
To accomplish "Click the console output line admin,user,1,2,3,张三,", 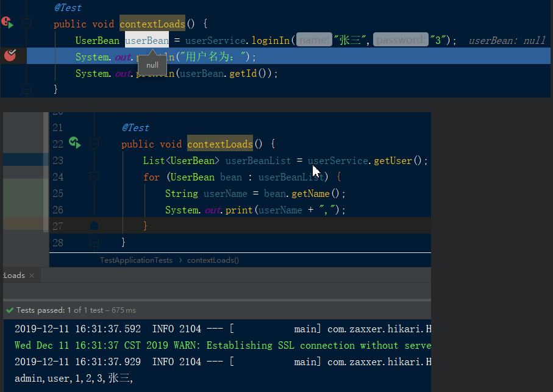I will [74, 378].
